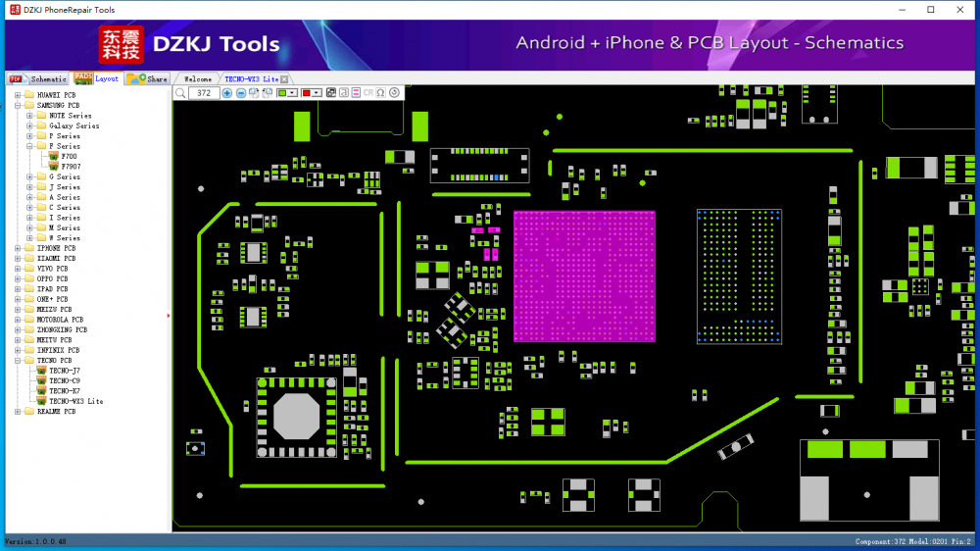
Task: Zoom out with the blue minus icon
Action: pos(241,93)
